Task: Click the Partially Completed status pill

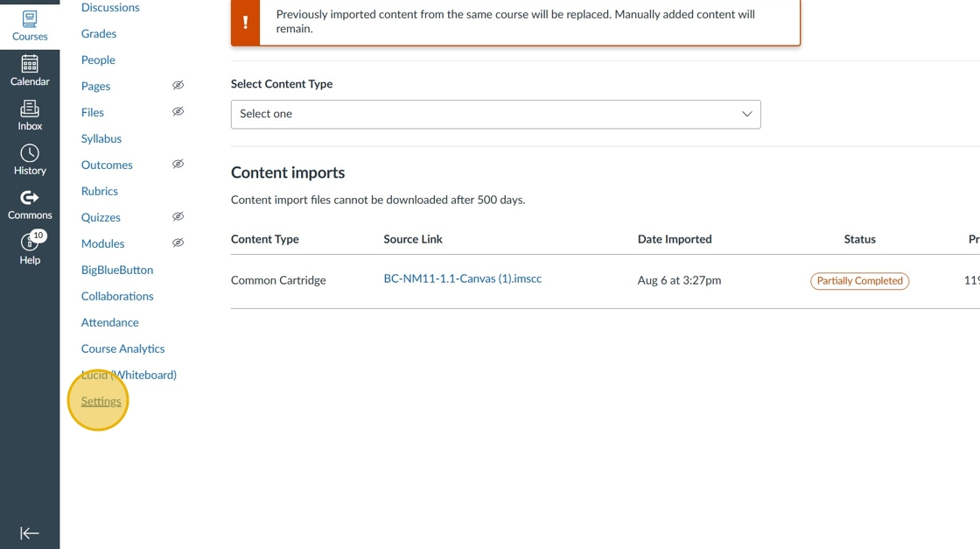Action: (x=859, y=281)
